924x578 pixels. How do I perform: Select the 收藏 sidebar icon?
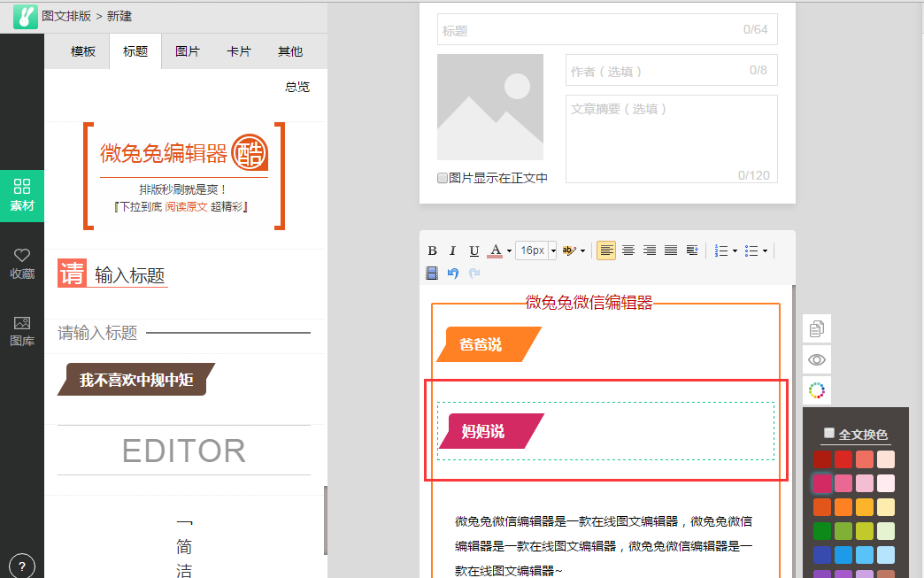pyautogui.click(x=21, y=261)
